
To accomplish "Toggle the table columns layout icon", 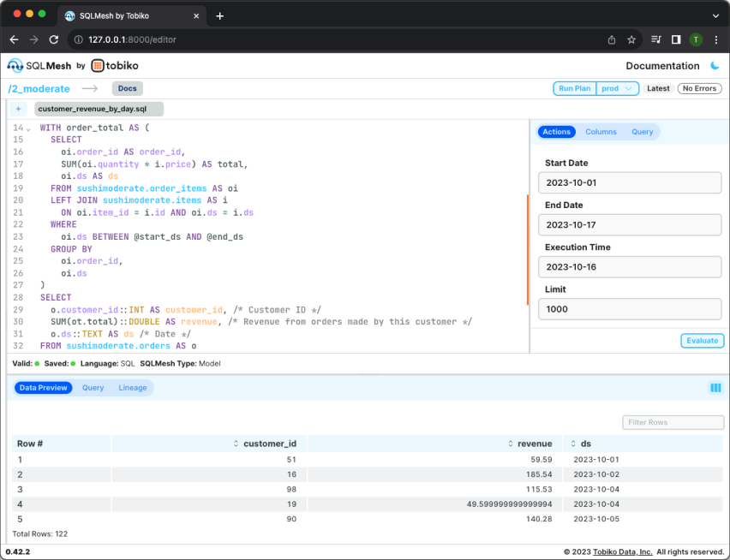I will (x=715, y=387).
